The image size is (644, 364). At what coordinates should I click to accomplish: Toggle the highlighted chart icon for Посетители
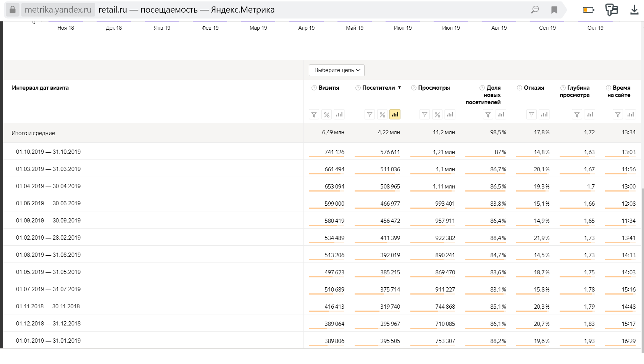pyautogui.click(x=395, y=114)
